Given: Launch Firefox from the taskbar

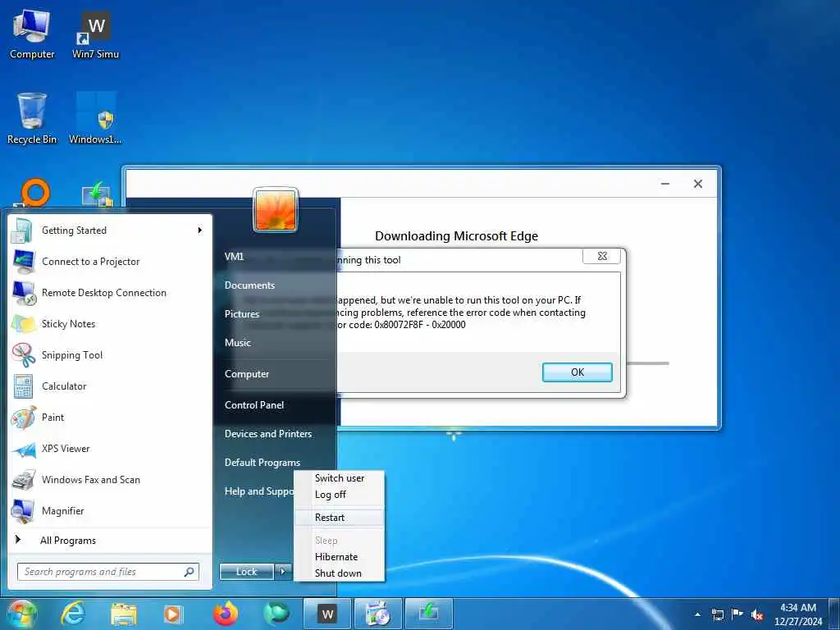Looking at the screenshot, I should tap(226, 614).
